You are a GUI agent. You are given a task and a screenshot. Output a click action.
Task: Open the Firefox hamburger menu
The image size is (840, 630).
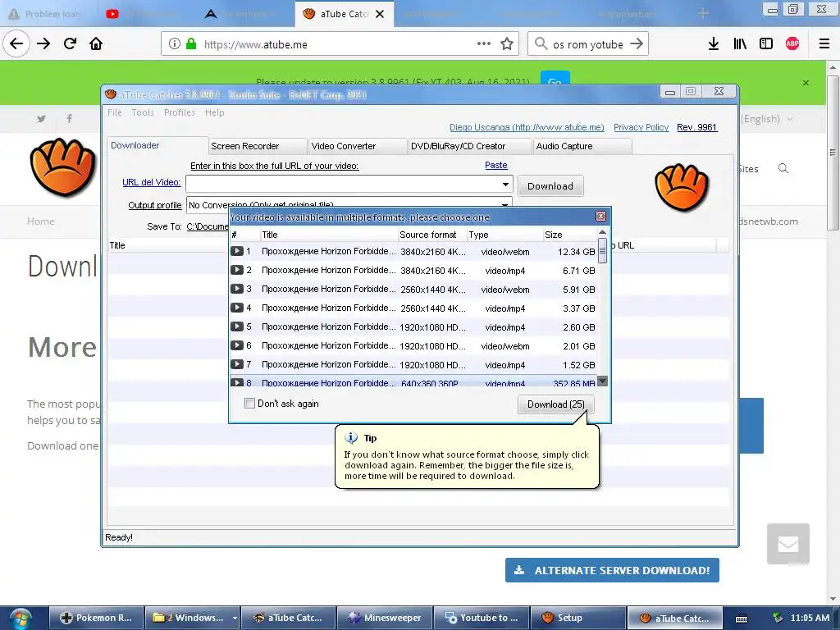point(824,44)
